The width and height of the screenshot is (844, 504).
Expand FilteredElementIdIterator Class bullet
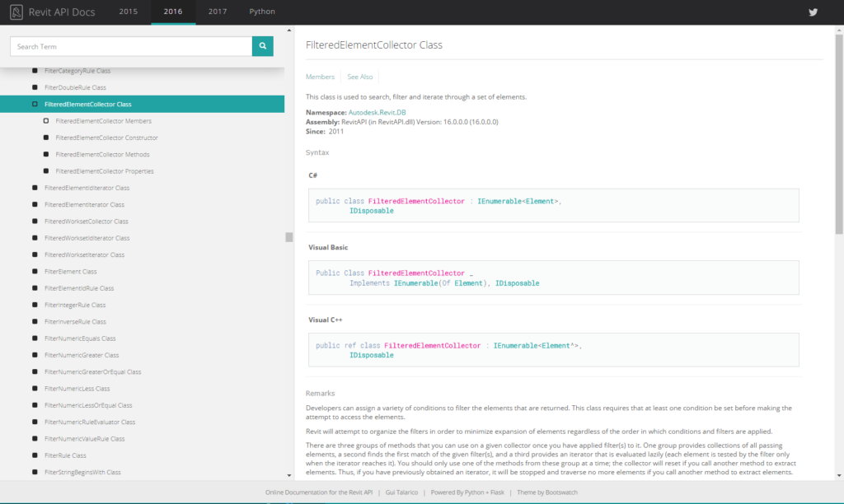(35, 188)
